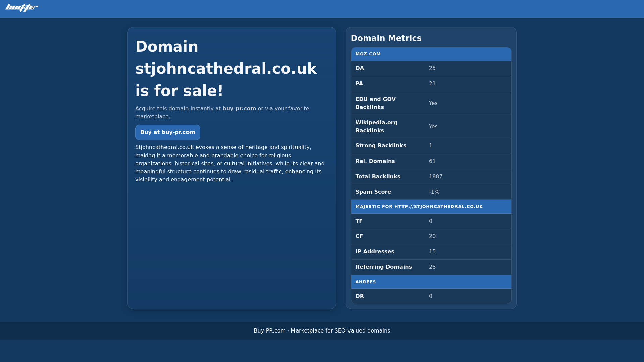
Task: Select the Rel. Domains value 61
Action: pos(432,161)
